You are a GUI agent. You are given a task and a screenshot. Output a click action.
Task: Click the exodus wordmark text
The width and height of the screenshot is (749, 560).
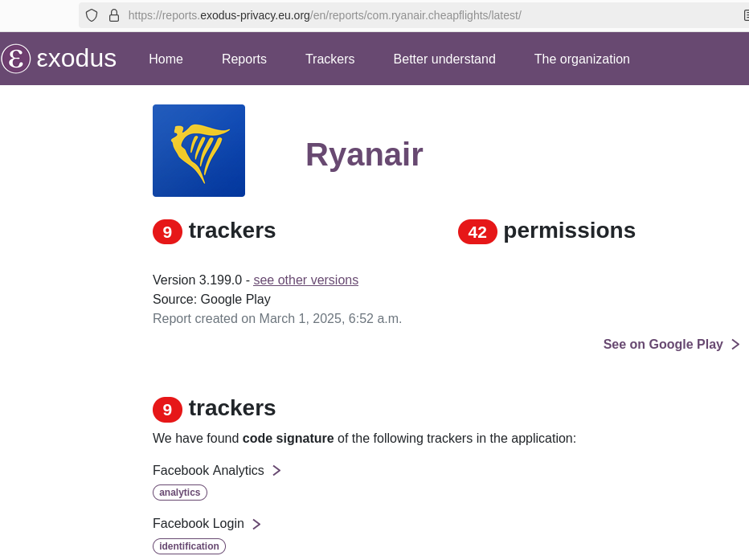[x=76, y=59]
